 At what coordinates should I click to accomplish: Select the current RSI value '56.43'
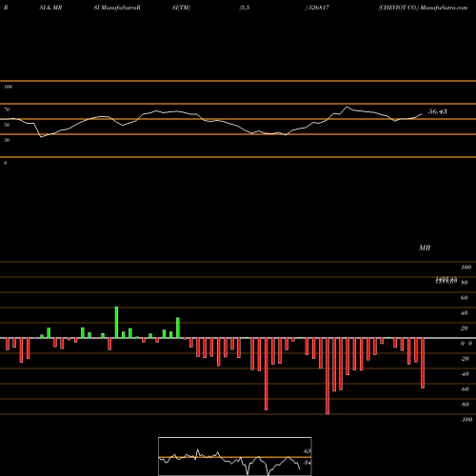click(x=438, y=111)
